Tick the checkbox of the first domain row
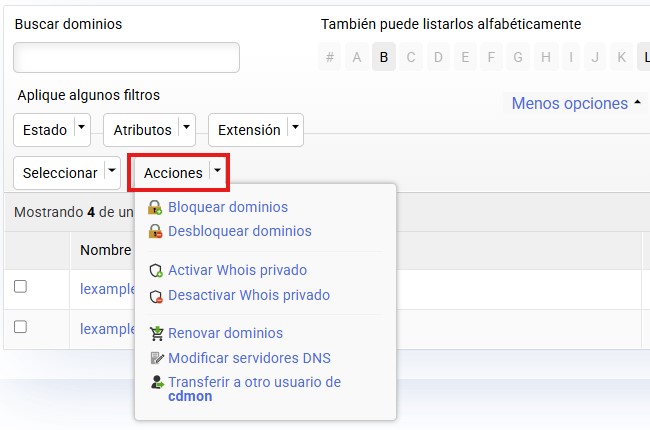 click(20, 287)
